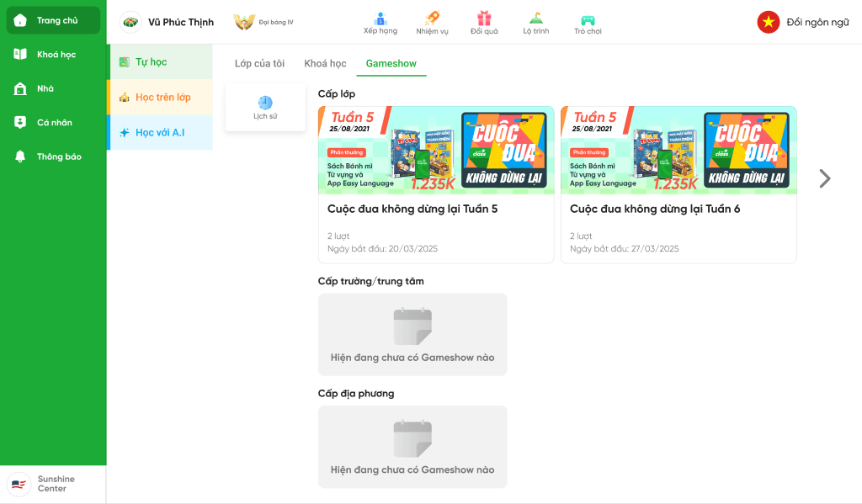The image size is (862, 504).
Task: Switch to Lớp của tôi tab
Action: (259, 63)
